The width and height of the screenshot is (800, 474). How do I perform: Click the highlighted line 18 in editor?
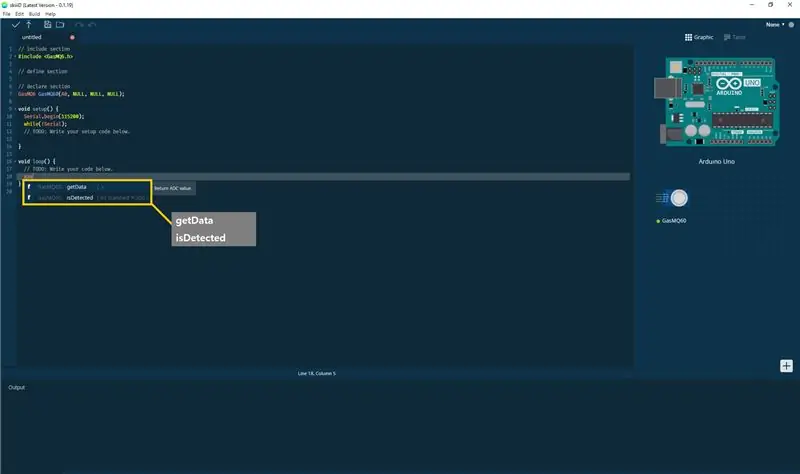click(x=323, y=177)
